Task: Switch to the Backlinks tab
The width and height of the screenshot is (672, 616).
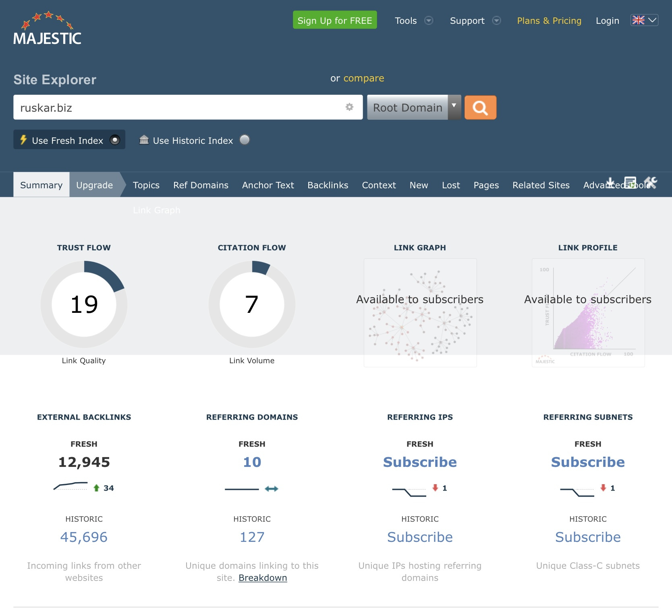Action: coord(328,185)
